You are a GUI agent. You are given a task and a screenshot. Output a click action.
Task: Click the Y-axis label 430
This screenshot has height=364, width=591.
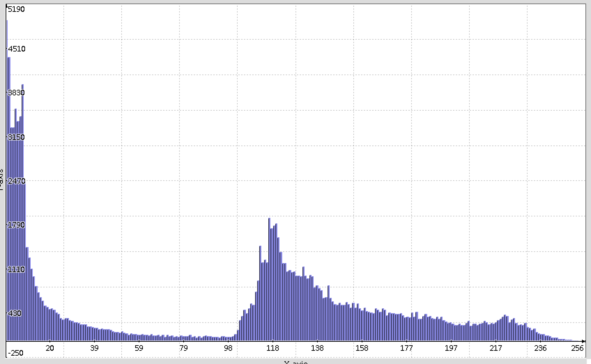coord(15,313)
